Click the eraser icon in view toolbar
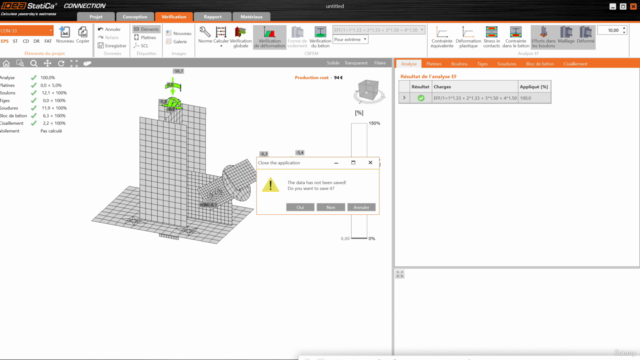Image resolution: width=640 pixels, height=360 pixels. (87, 63)
